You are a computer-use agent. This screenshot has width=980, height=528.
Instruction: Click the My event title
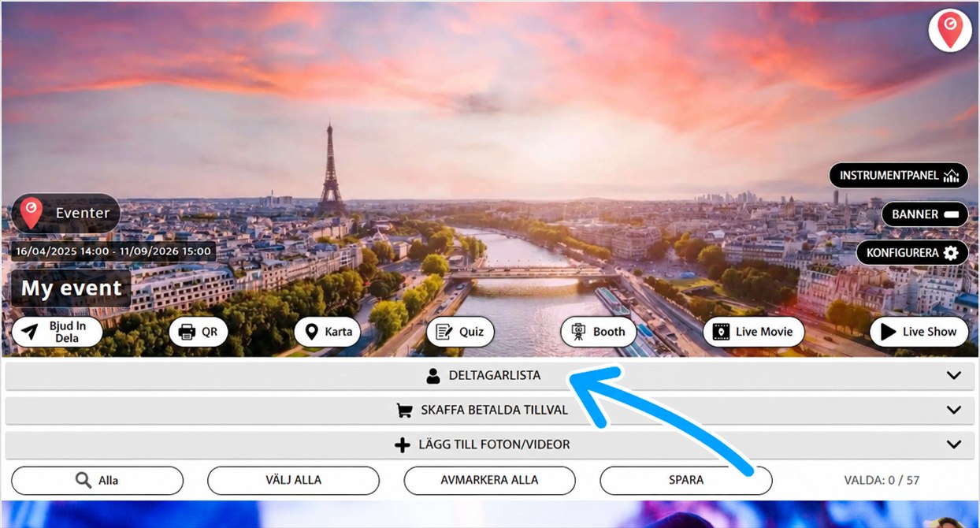point(71,288)
